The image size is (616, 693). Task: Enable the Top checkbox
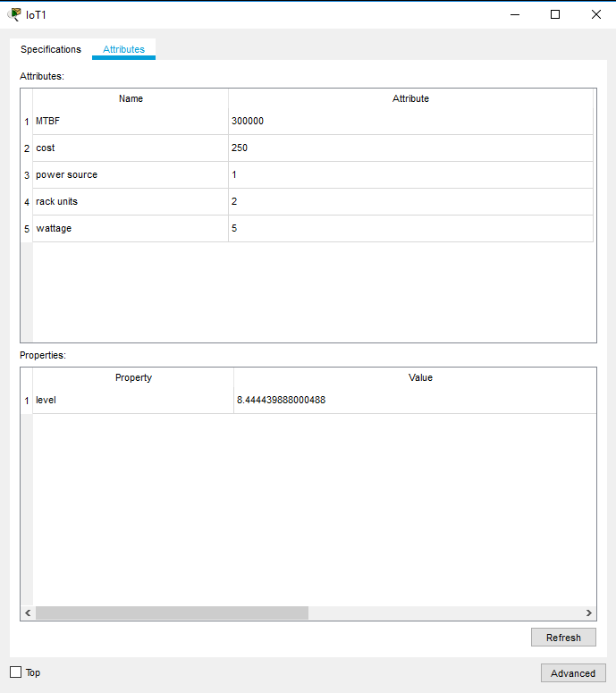coord(16,672)
